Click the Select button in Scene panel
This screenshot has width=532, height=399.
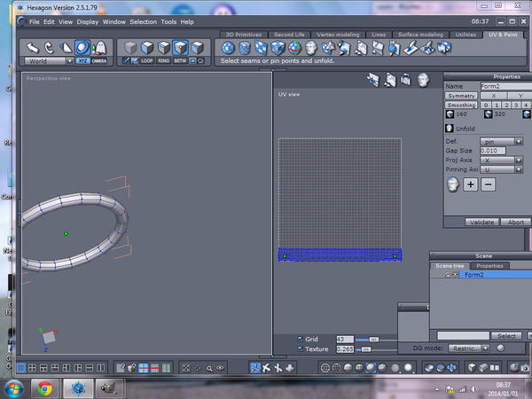pyautogui.click(x=506, y=336)
